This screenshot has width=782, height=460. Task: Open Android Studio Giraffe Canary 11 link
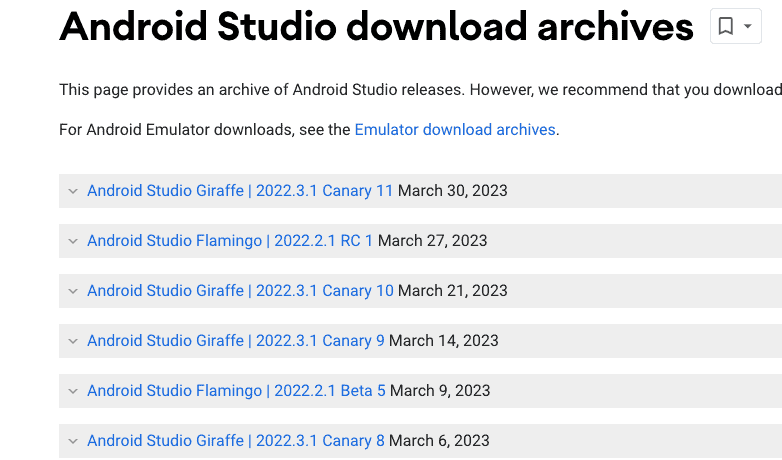coord(240,191)
